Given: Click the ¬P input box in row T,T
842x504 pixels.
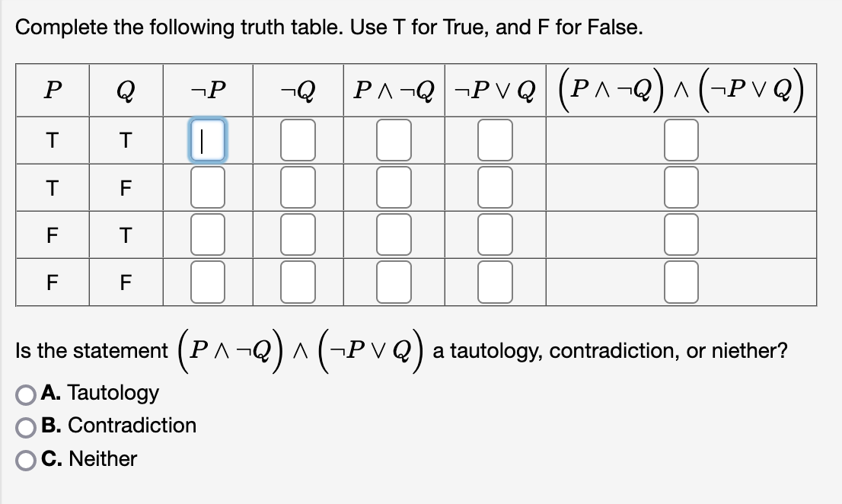Looking at the screenshot, I should point(207,139).
